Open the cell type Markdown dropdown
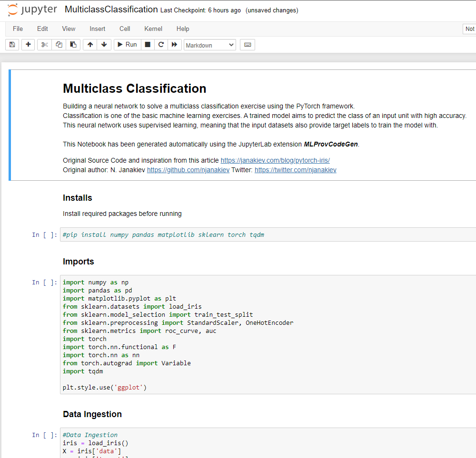 pyautogui.click(x=210, y=45)
